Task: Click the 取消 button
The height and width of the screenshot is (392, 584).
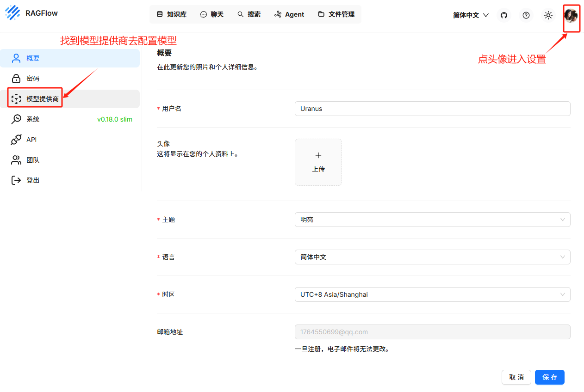Action: coord(516,377)
